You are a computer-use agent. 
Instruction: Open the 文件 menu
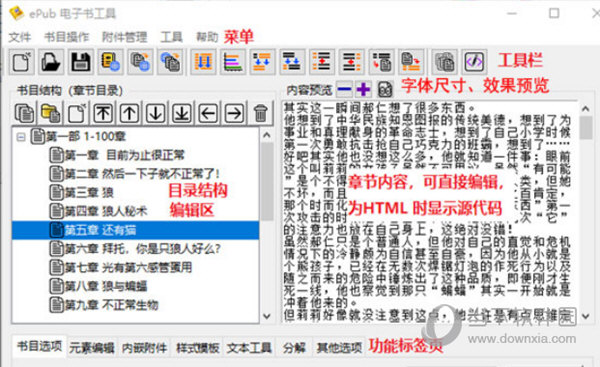click(x=20, y=37)
